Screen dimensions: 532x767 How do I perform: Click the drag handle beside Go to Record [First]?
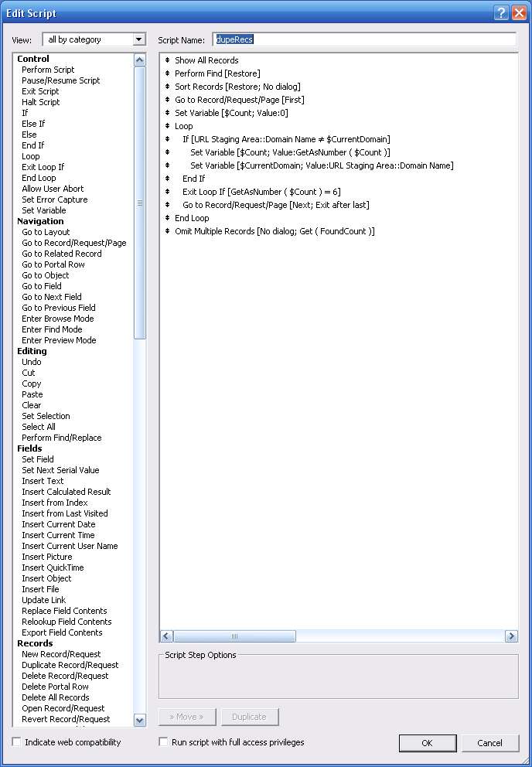(167, 100)
